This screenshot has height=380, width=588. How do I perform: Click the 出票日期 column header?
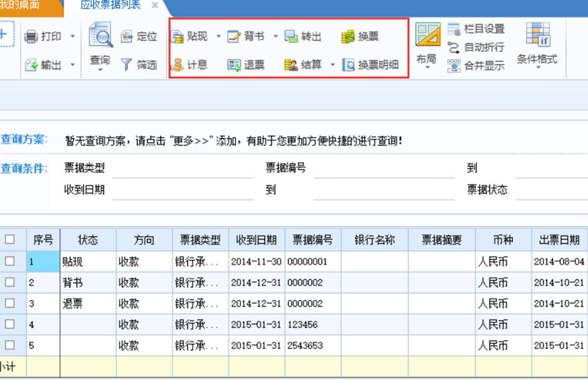559,240
